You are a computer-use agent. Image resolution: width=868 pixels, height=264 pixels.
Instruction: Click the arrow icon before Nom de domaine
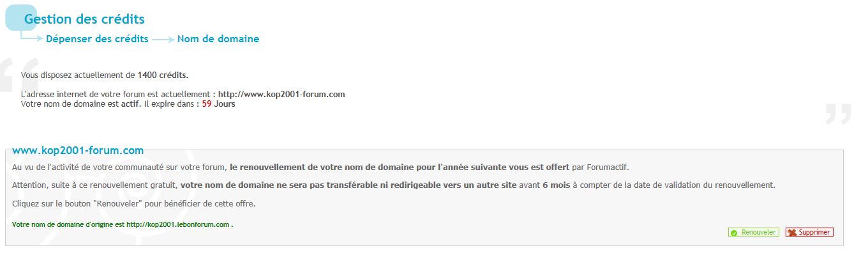point(163,39)
